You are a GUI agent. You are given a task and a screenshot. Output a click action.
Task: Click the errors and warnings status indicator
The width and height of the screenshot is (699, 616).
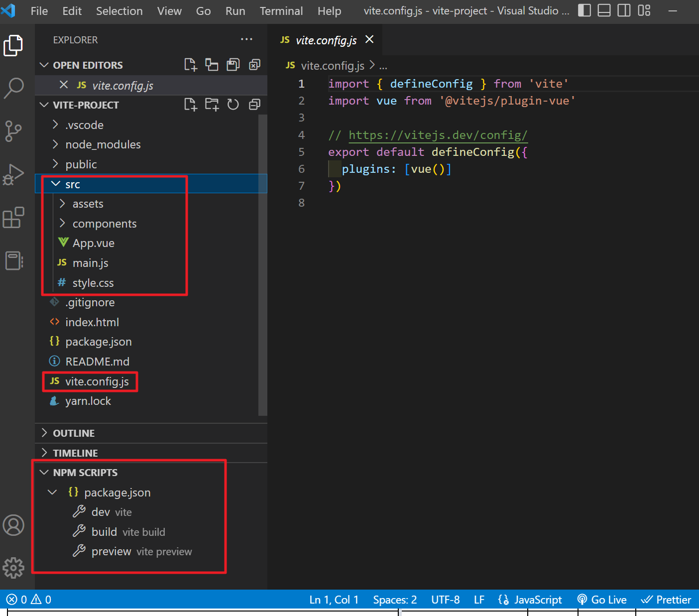(x=29, y=600)
